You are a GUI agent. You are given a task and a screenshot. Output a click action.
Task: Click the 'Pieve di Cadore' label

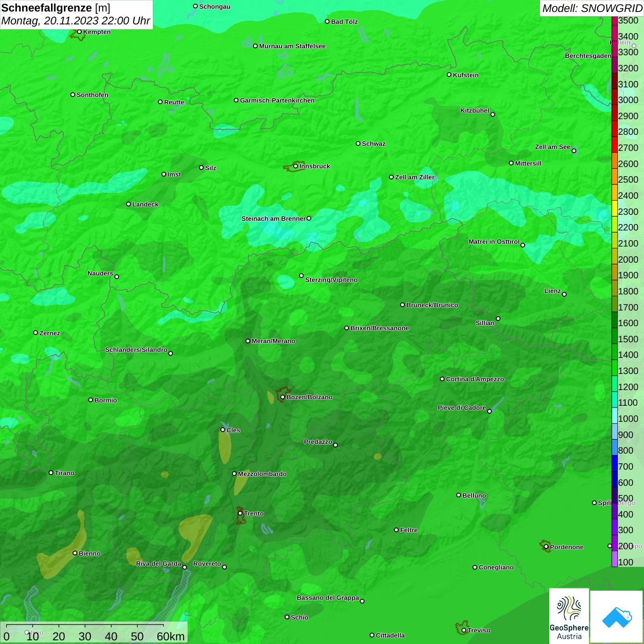(x=462, y=408)
